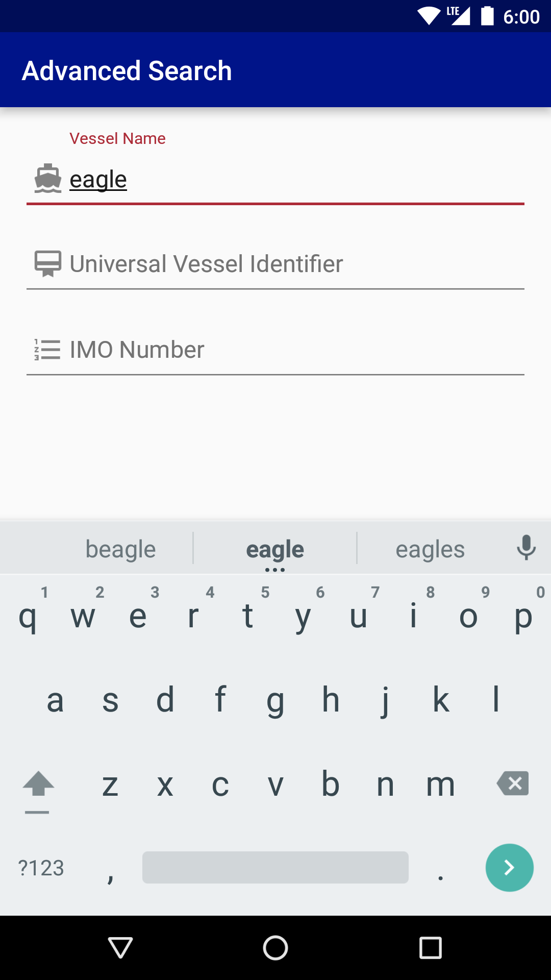Viewport: 551px width, 980px height.
Task: Focus the Universal Vessel Identifier field
Action: pos(296,264)
